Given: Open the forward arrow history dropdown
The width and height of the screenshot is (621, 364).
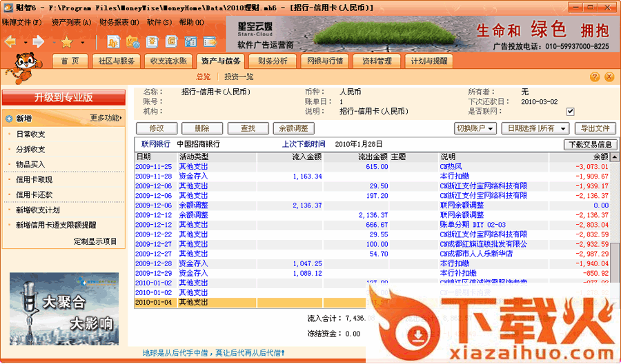Looking at the screenshot, I should [54, 42].
